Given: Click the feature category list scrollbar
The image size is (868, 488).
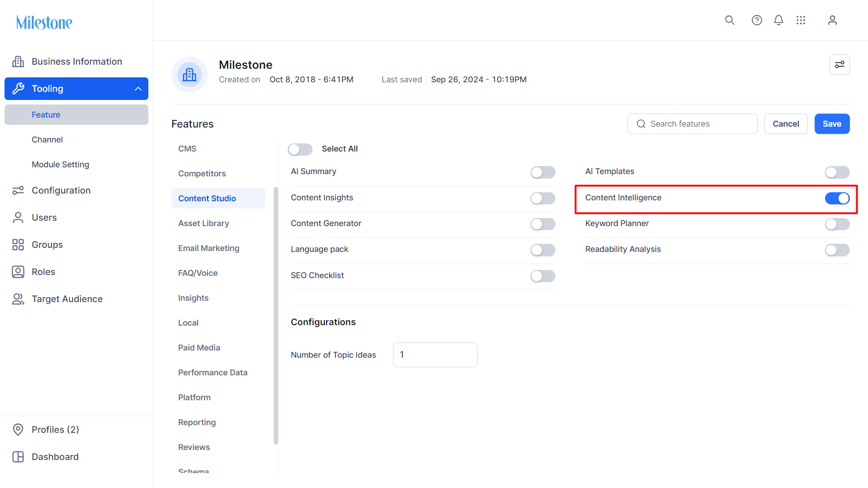Looking at the screenshot, I should pyautogui.click(x=276, y=316).
